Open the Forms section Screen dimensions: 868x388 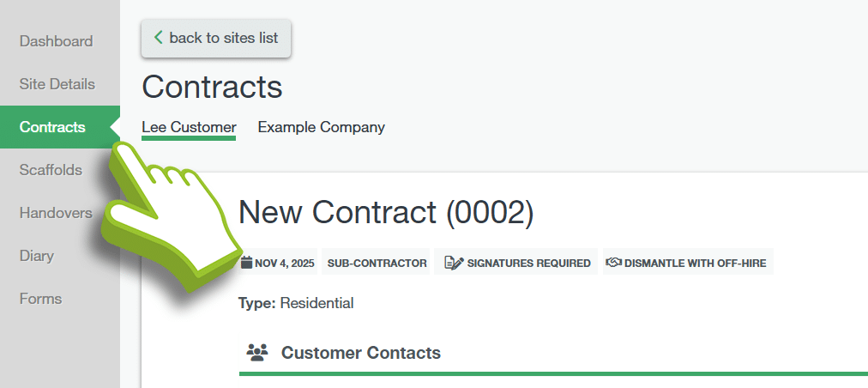[40, 299]
